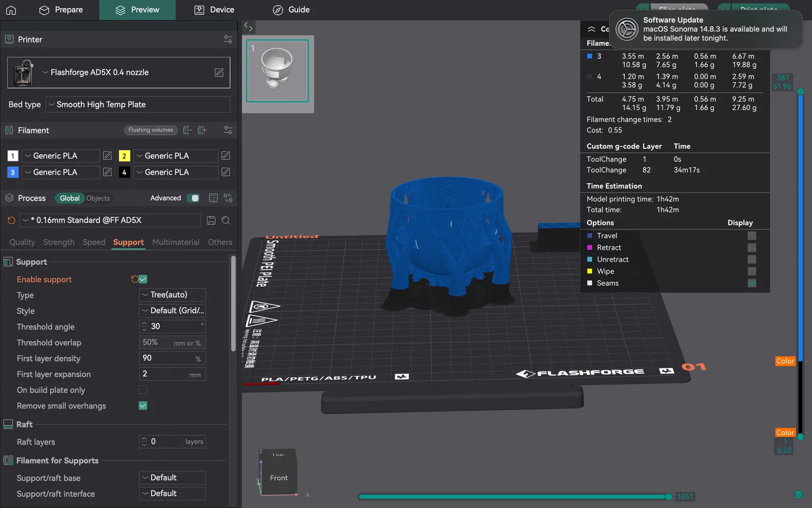The image size is (812, 508).
Task: Open Support/raft base filament dropdown
Action: tap(173, 478)
